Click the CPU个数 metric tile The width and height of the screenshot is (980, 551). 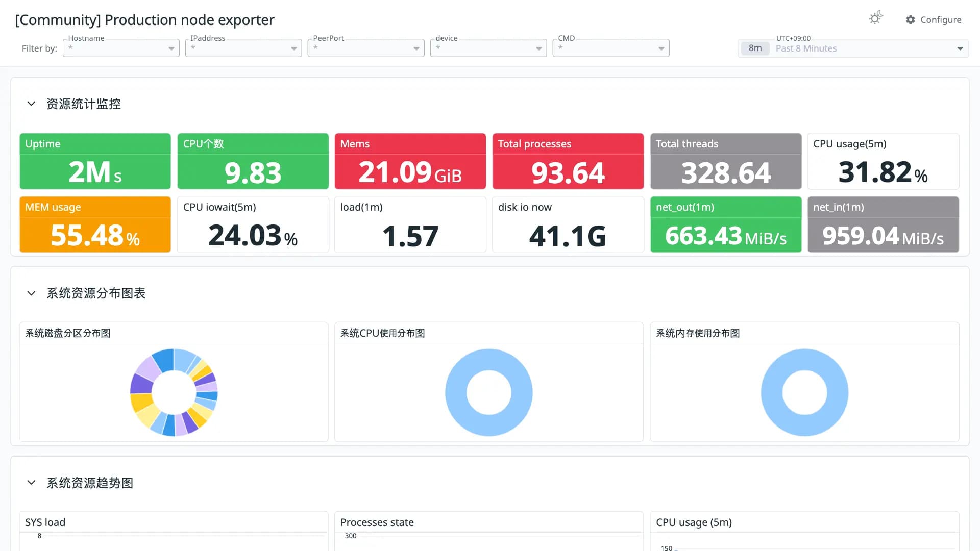point(253,161)
